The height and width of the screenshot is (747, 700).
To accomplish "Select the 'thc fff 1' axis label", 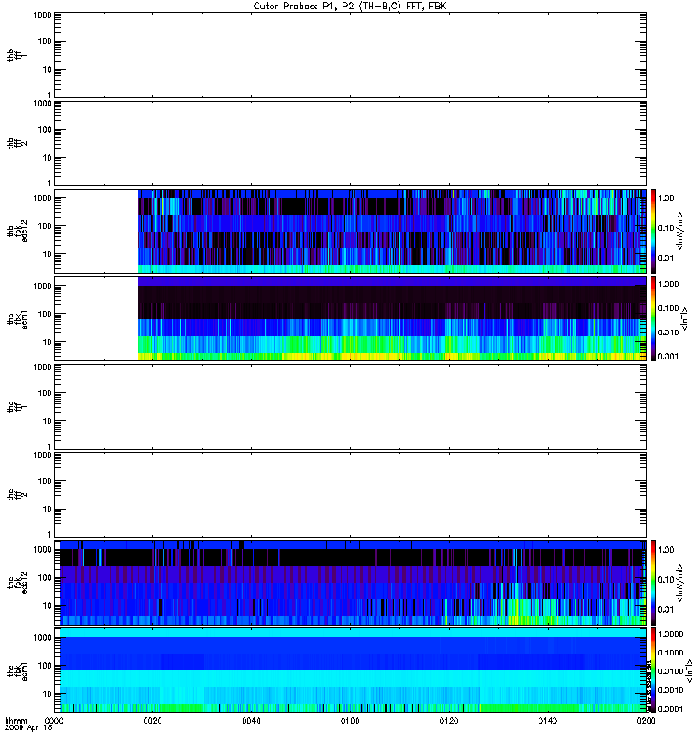I will coord(17,407).
